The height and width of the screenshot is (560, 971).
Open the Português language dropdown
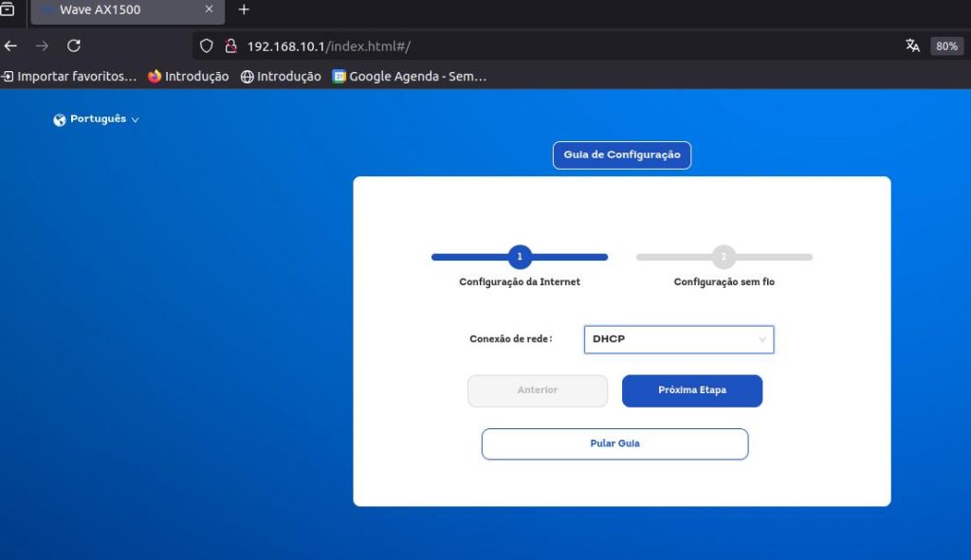click(97, 118)
